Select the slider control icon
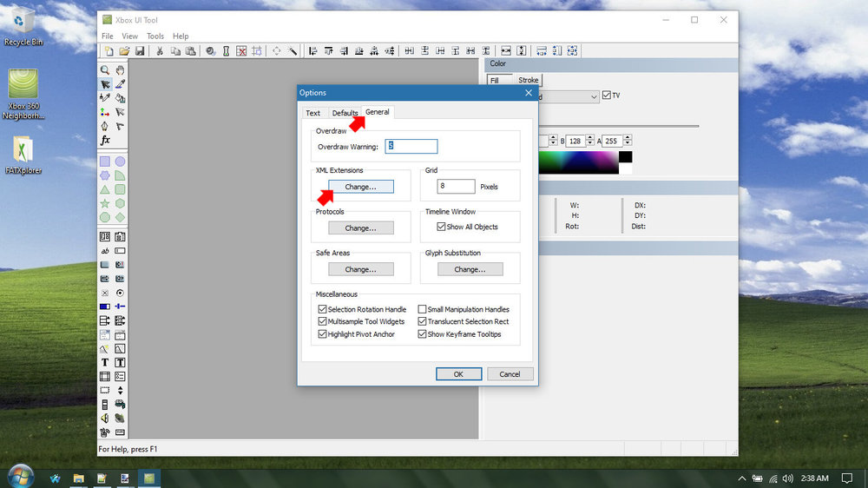This screenshot has height=488, width=868. [120, 307]
